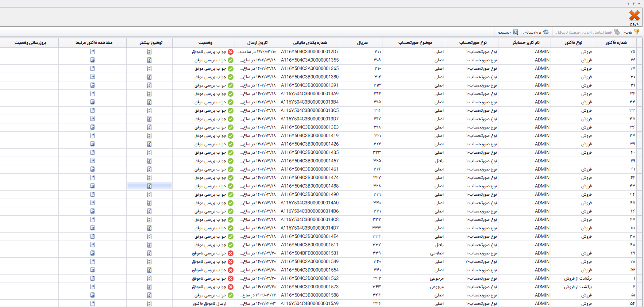Select 'برگشت از فروش' cell in serial ۳۴۲ row
The height and width of the screenshot is (307, 644).
578,279
